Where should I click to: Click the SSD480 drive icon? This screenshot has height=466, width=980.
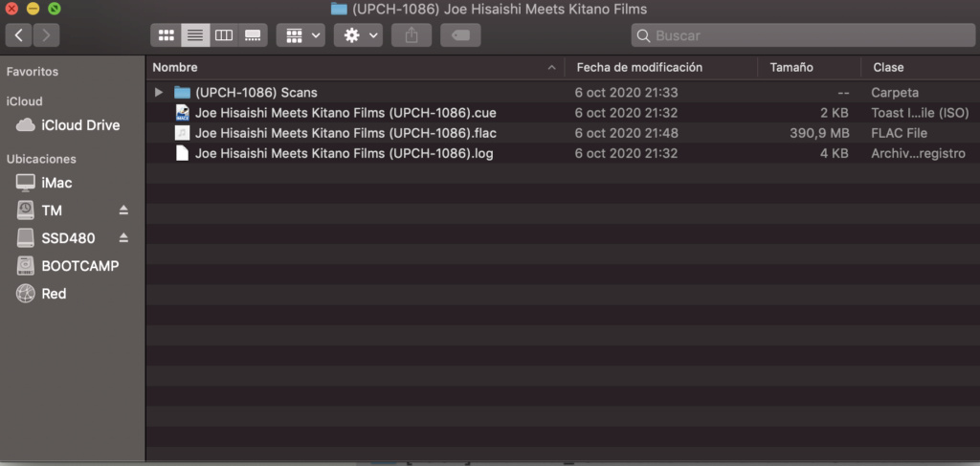pos(26,238)
